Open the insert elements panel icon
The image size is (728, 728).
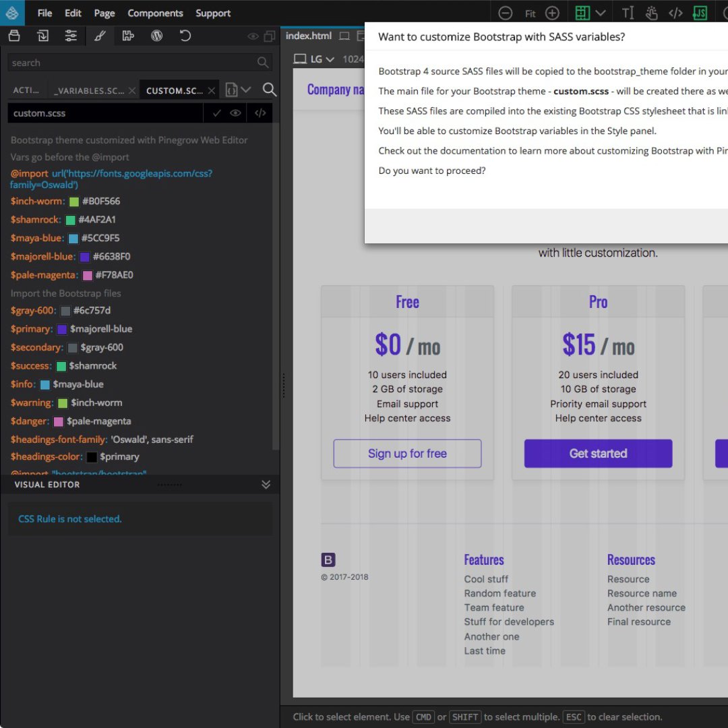click(42, 36)
